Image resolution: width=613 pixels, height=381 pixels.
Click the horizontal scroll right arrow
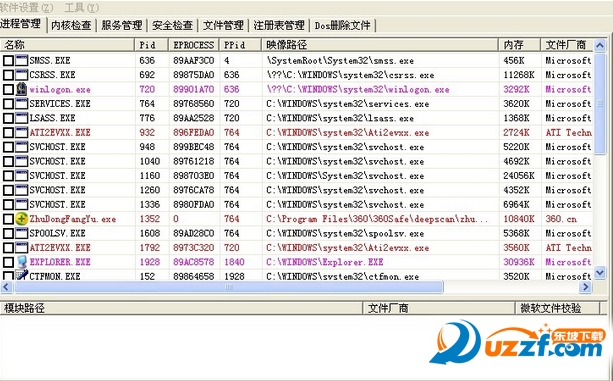pyautogui.click(x=585, y=287)
